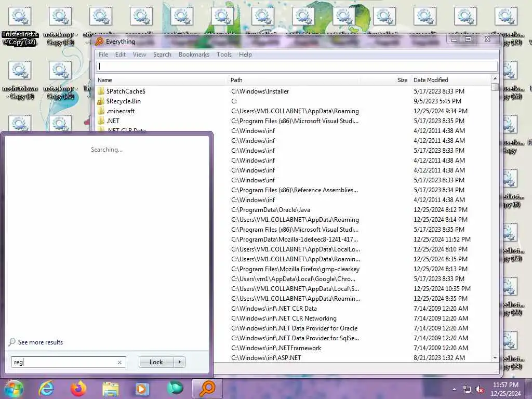Image resolution: width=532 pixels, height=399 pixels.
Task: Select the notaskmgr - Copy (20) desktop icon
Action: click(x=60, y=80)
